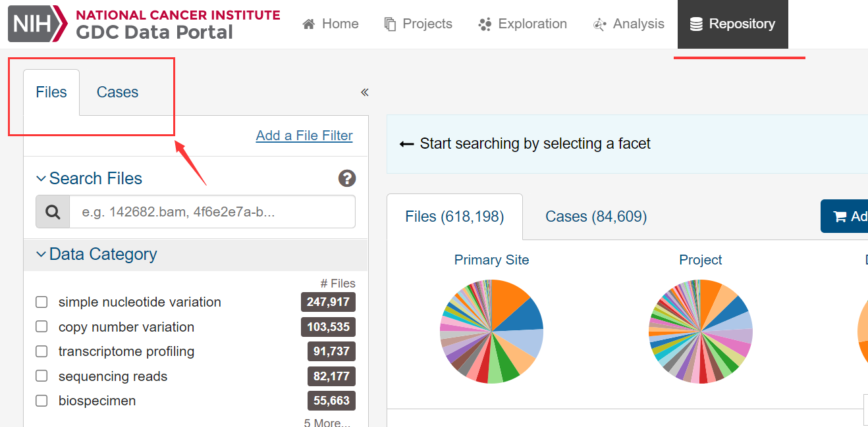Image resolution: width=868 pixels, height=427 pixels.
Task: Enable transcriptome profiling filter checkbox
Action: (41, 351)
